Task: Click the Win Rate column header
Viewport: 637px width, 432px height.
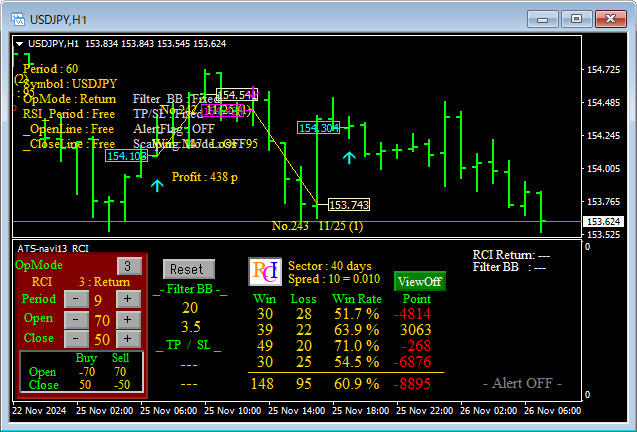Action: coord(357,299)
